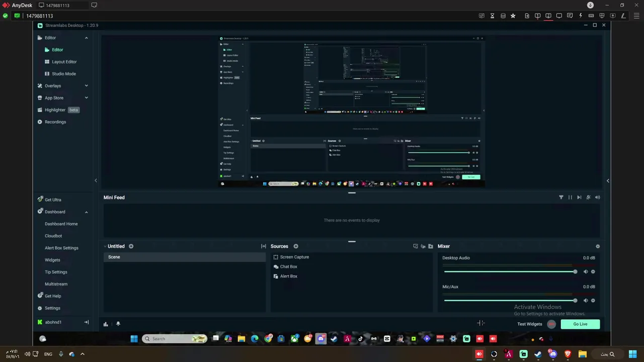Screen dimensions: 644x362
Task: Collapse the Editor section in sidebar
Action: click(x=86, y=38)
